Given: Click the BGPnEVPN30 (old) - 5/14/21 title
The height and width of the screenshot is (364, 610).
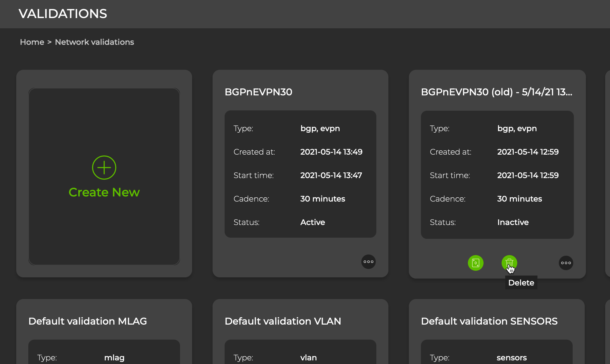Looking at the screenshot, I should click(496, 92).
